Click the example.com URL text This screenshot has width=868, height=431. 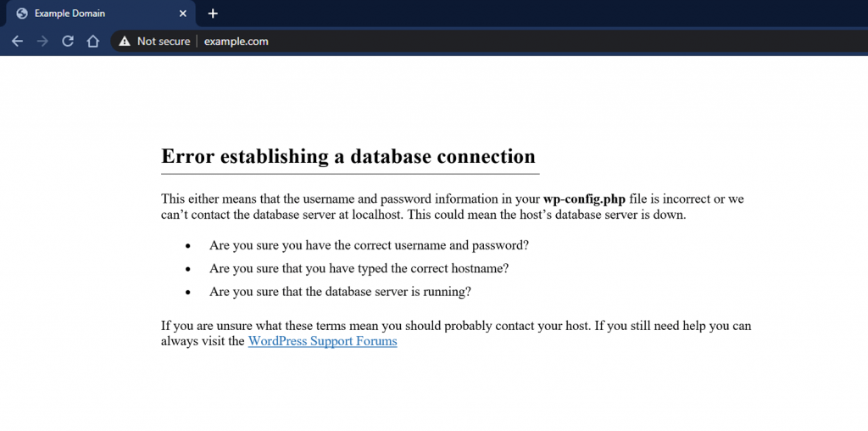(x=236, y=41)
